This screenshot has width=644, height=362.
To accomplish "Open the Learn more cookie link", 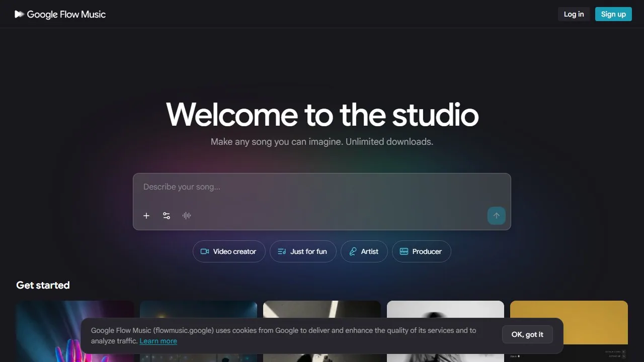I will coord(158,341).
